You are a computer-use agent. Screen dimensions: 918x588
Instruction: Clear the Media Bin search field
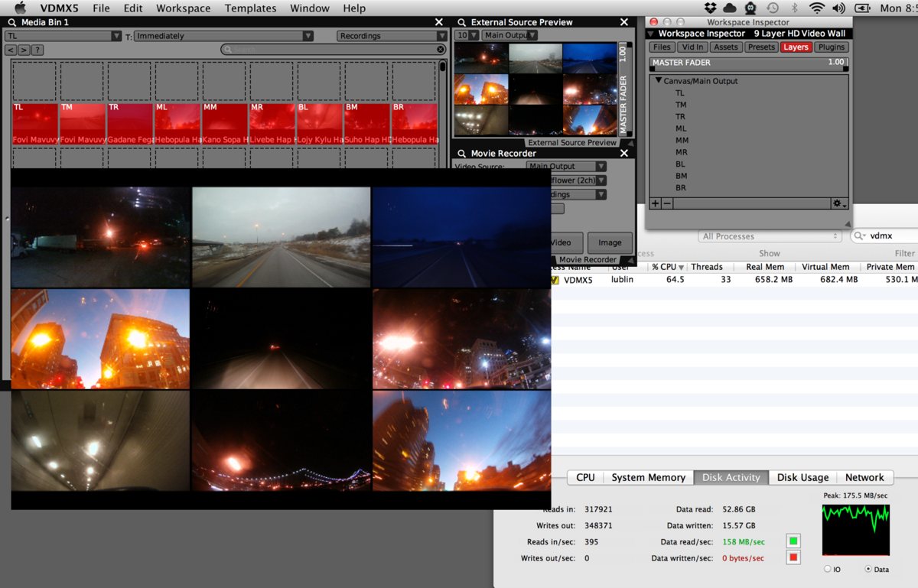click(x=441, y=50)
